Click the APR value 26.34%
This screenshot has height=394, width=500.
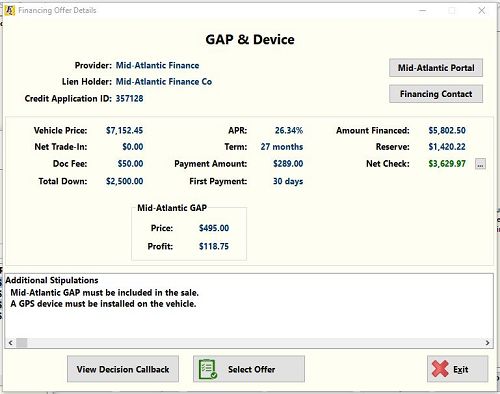click(289, 130)
